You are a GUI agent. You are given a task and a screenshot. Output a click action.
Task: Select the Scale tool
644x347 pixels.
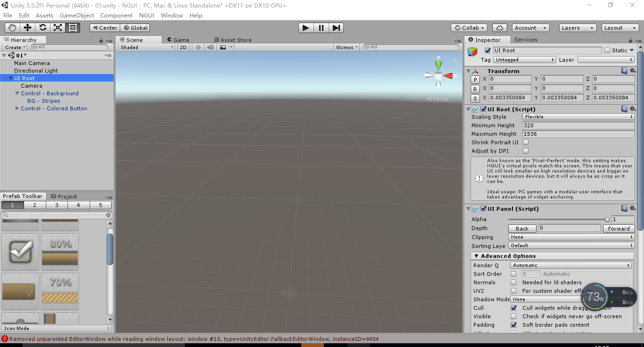58,28
